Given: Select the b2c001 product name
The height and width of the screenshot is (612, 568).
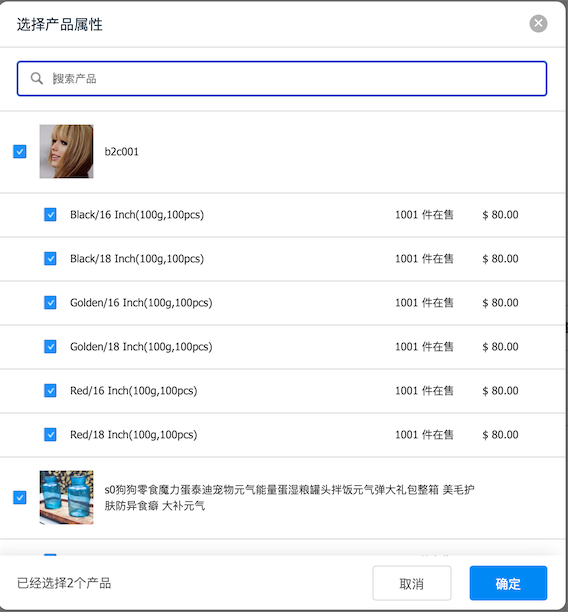Looking at the screenshot, I should (121, 151).
